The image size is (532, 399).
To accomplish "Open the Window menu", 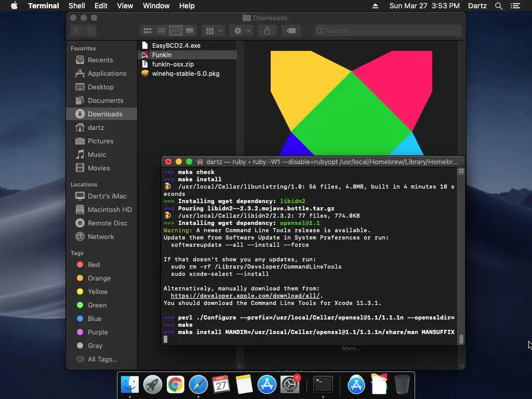I will click(x=156, y=6).
